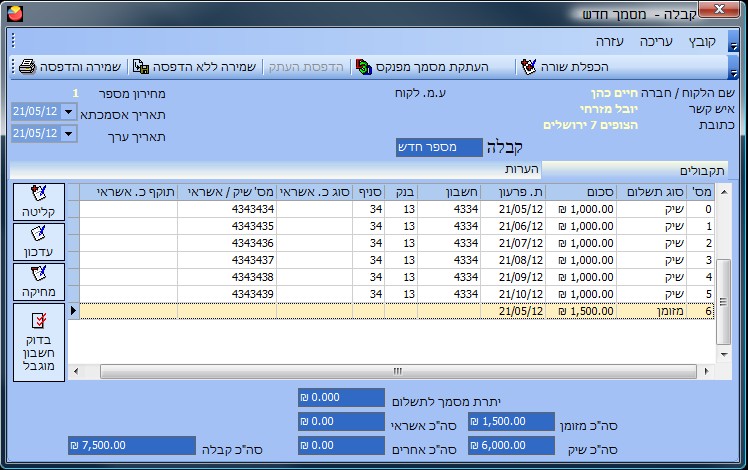
Task: Click the סניף column header
Action: [x=368, y=192]
